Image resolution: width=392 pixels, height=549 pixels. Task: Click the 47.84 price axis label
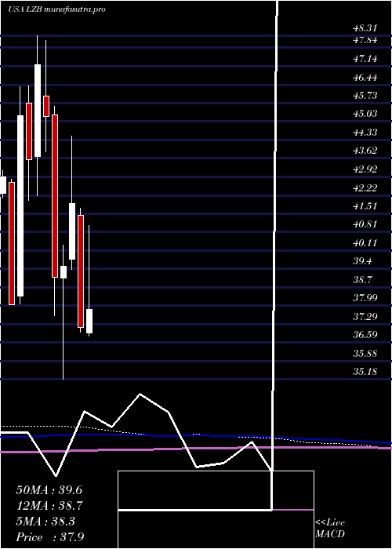click(365, 40)
